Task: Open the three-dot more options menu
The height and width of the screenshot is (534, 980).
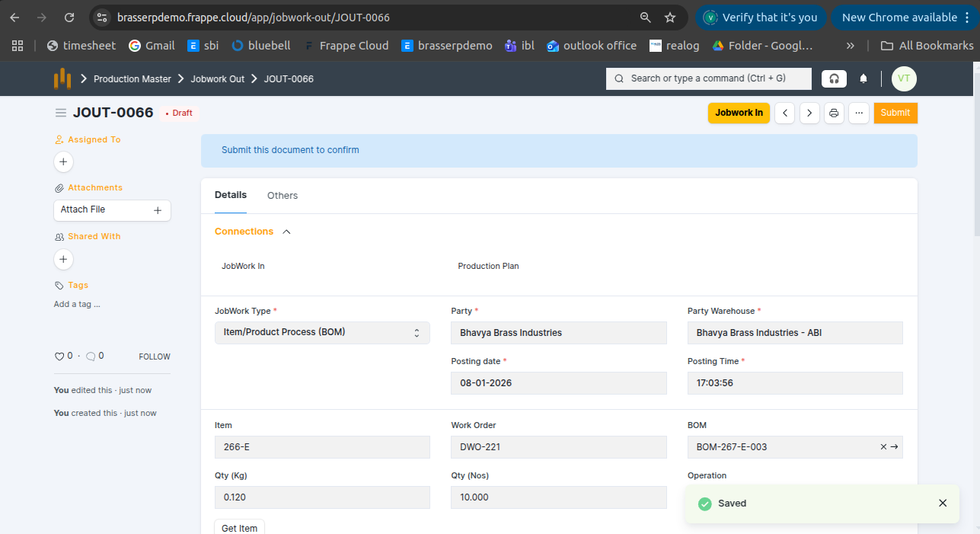Action: click(858, 113)
